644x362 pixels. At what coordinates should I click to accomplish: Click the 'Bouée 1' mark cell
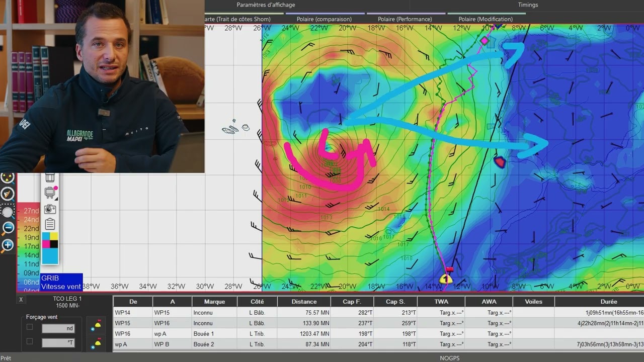(x=214, y=334)
